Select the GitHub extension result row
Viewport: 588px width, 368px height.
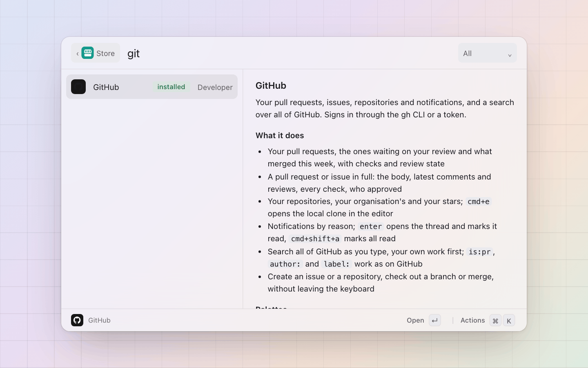coord(152,87)
